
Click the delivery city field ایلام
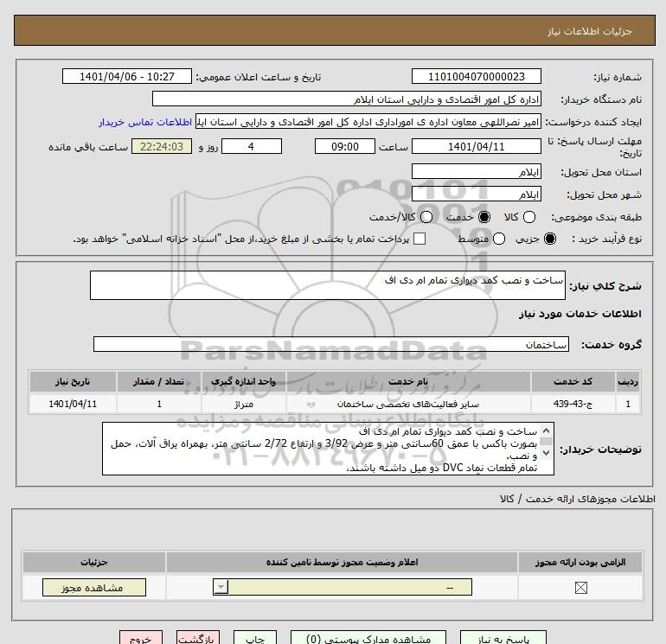476,194
